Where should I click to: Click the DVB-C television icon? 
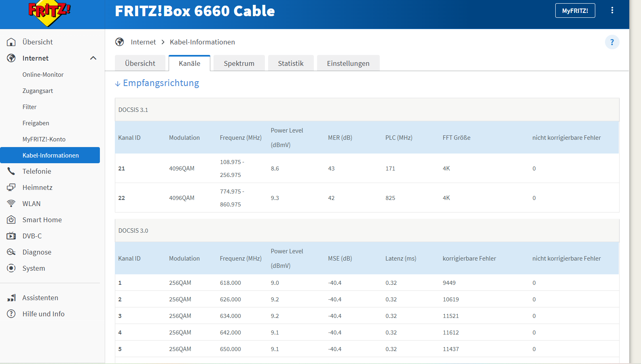[x=11, y=236]
